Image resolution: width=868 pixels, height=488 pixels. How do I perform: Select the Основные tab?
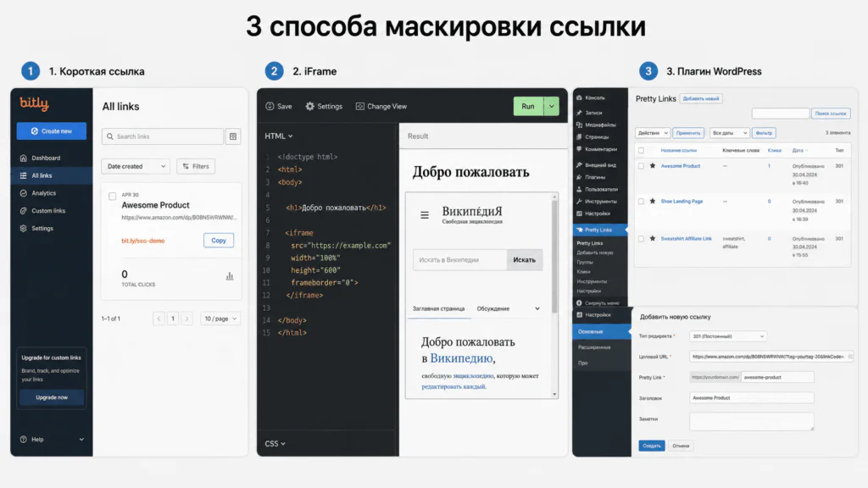(602, 332)
